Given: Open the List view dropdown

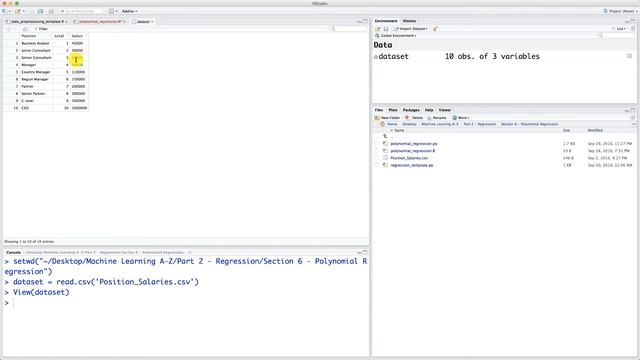Looking at the screenshot, I should click(x=619, y=29).
